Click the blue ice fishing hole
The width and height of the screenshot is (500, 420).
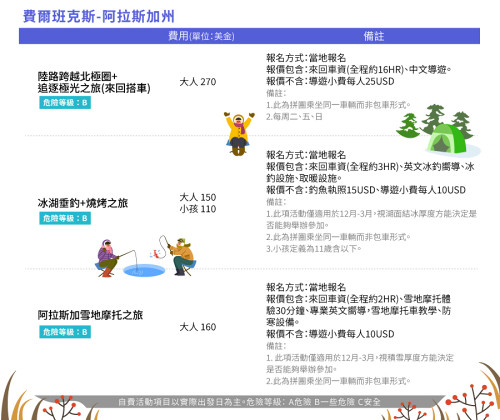pos(144,270)
